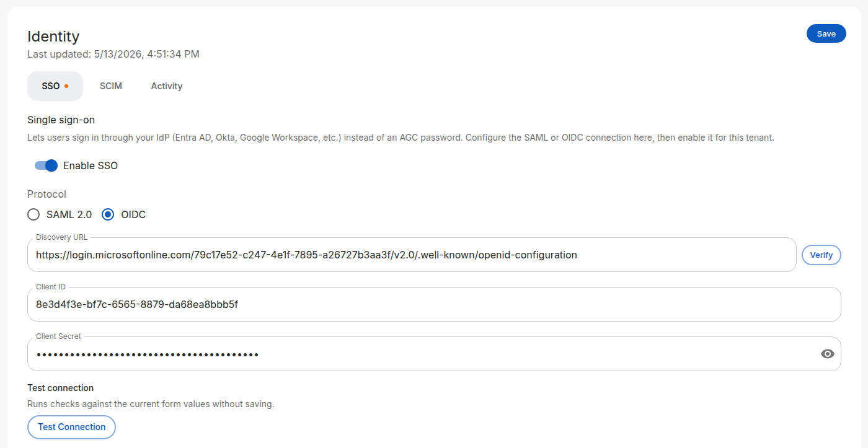
Task: Click the orange unsaved-changes dot on SSO tab
Action: tap(66, 86)
